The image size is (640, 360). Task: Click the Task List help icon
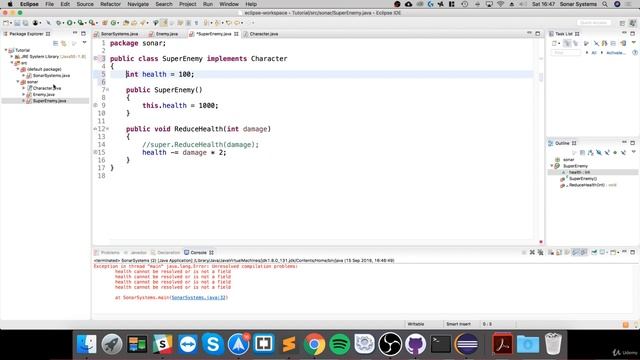tap(635, 53)
